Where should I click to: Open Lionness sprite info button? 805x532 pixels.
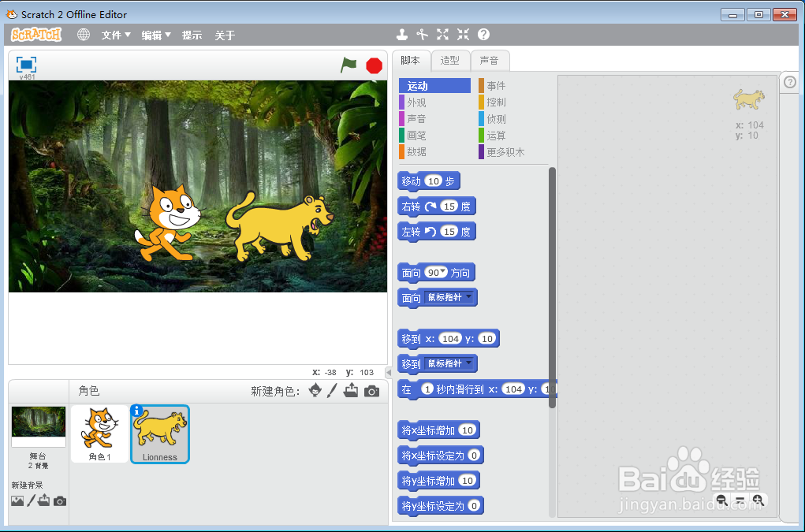click(136, 411)
